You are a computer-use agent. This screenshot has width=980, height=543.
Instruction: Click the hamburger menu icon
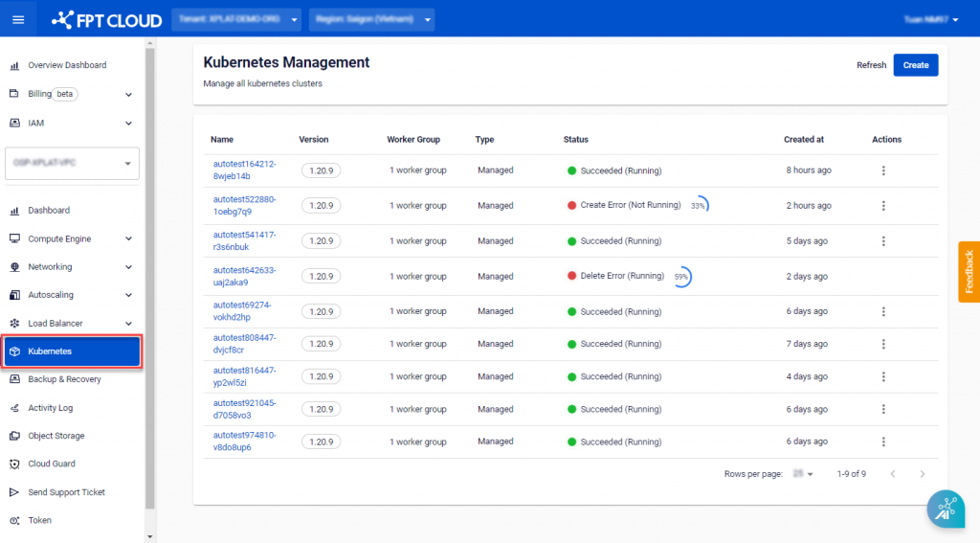18,19
